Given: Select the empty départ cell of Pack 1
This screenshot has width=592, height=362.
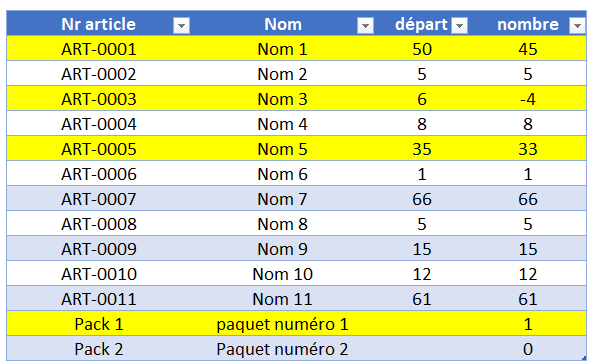Looking at the screenshot, I should [x=421, y=323].
